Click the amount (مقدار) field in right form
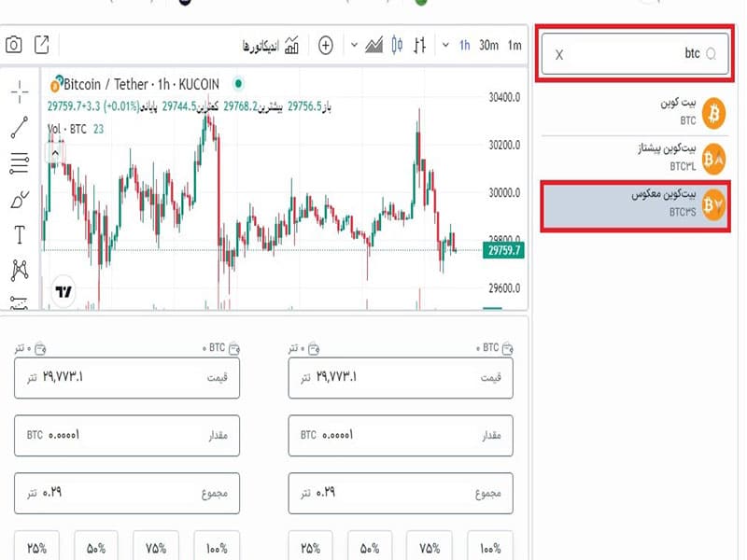 (x=401, y=435)
